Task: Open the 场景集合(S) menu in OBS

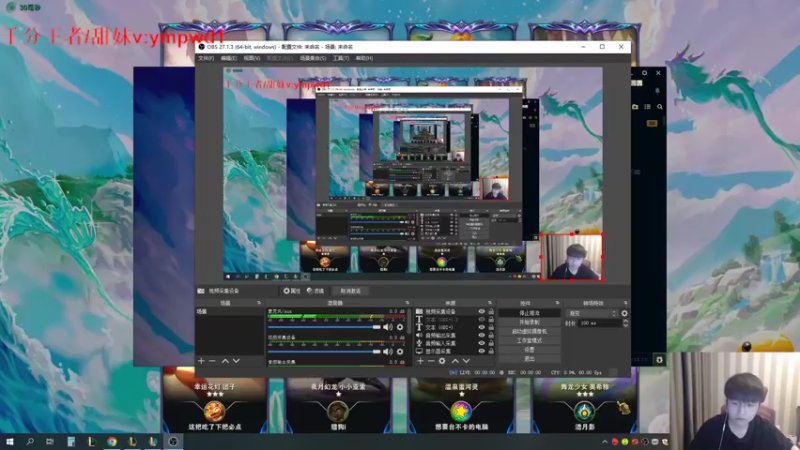Action: [313, 58]
